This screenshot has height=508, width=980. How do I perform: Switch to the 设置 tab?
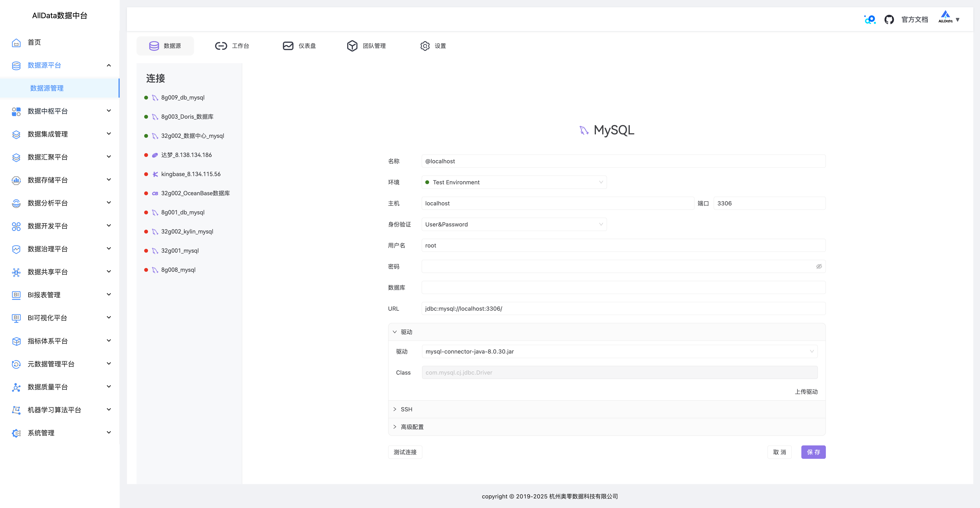pyautogui.click(x=433, y=46)
